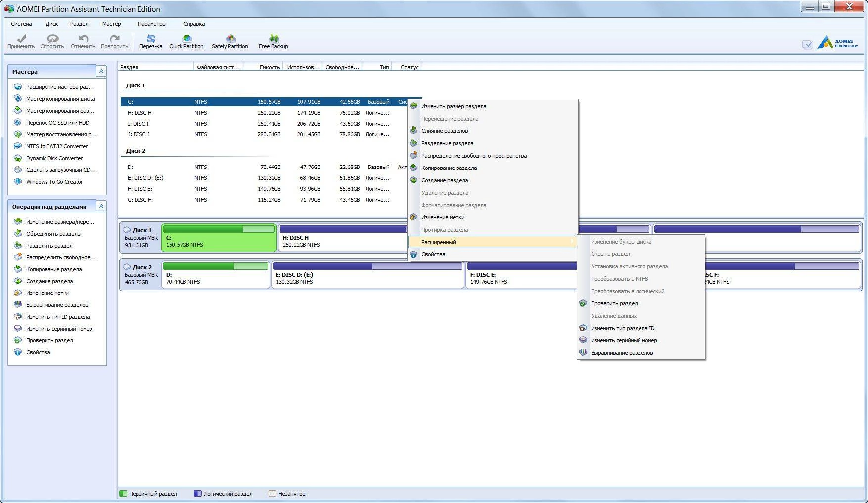The height and width of the screenshot is (503, 868).
Task: Click Изменение размера/перемещение link
Action: coord(60,222)
